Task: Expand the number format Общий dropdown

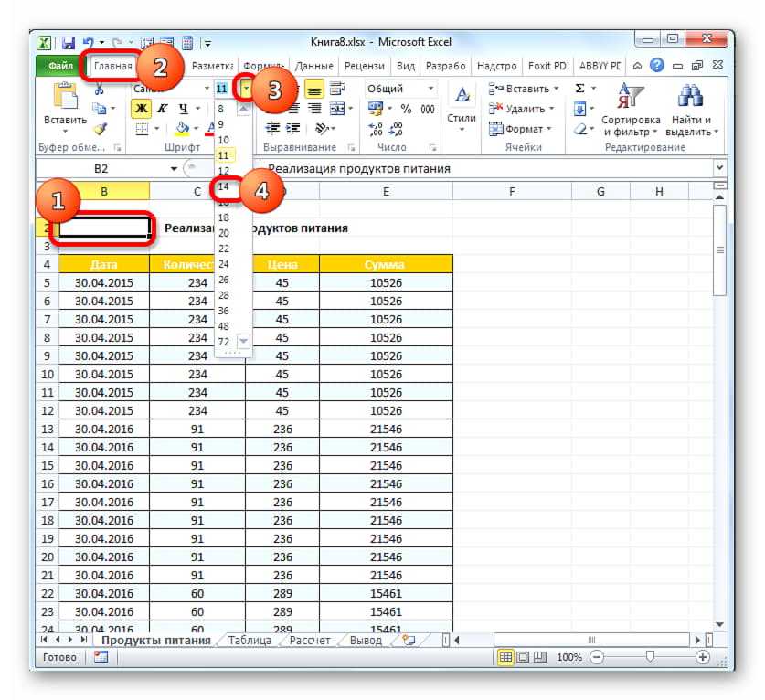Action: pyautogui.click(x=430, y=89)
